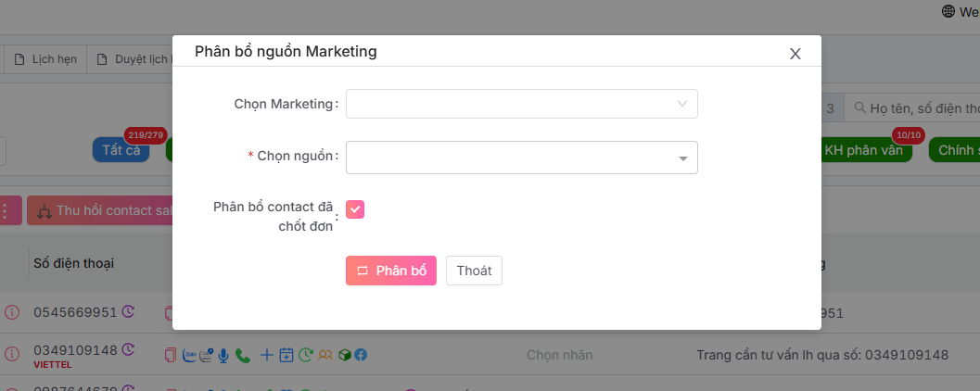Close the Phân bổ nguồn Marketing dialog

point(795,54)
